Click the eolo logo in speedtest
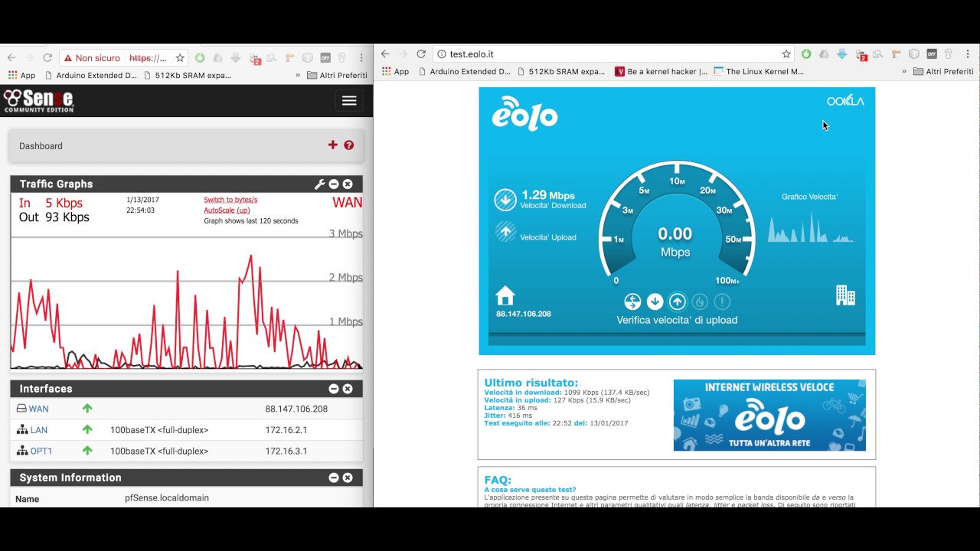The image size is (980, 551). (x=524, y=114)
